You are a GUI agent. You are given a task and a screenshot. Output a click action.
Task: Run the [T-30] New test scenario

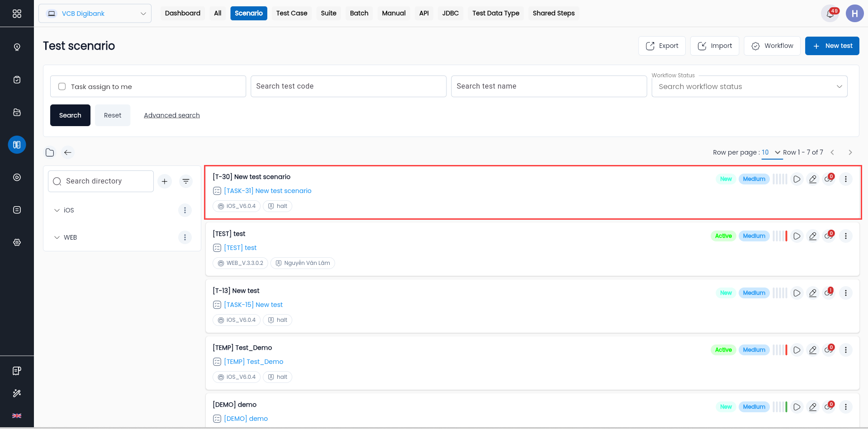click(x=797, y=179)
